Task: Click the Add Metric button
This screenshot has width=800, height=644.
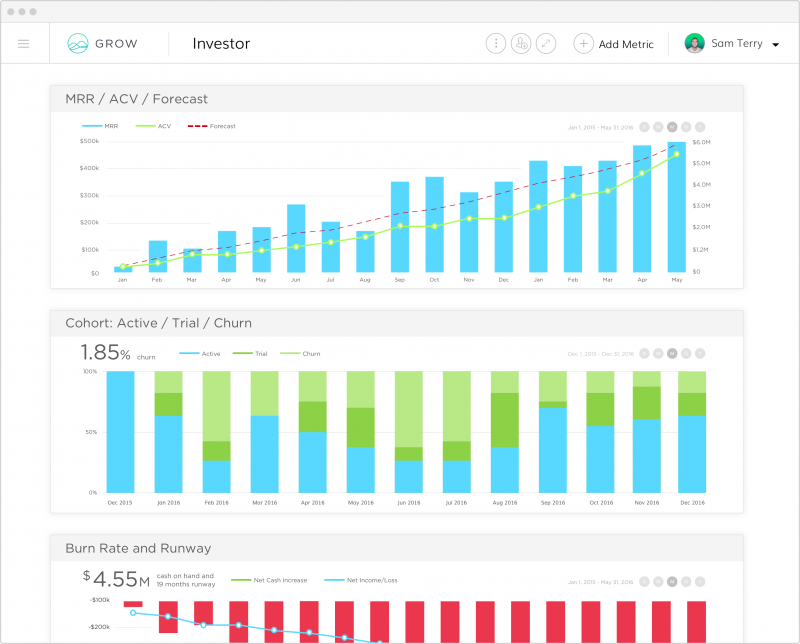Action: coord(626,44)
